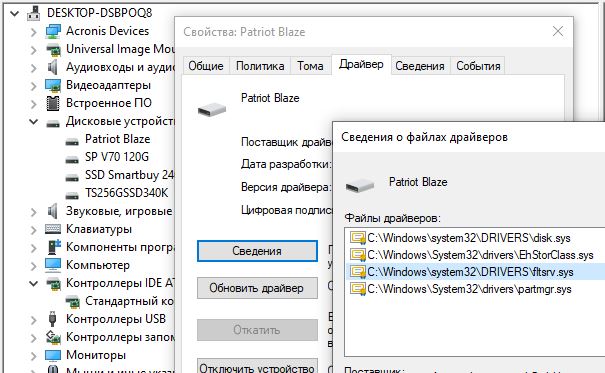Click the Компьютер monitor icon
This screenshot has height=373, width=605.
click(x=53, y=265)
